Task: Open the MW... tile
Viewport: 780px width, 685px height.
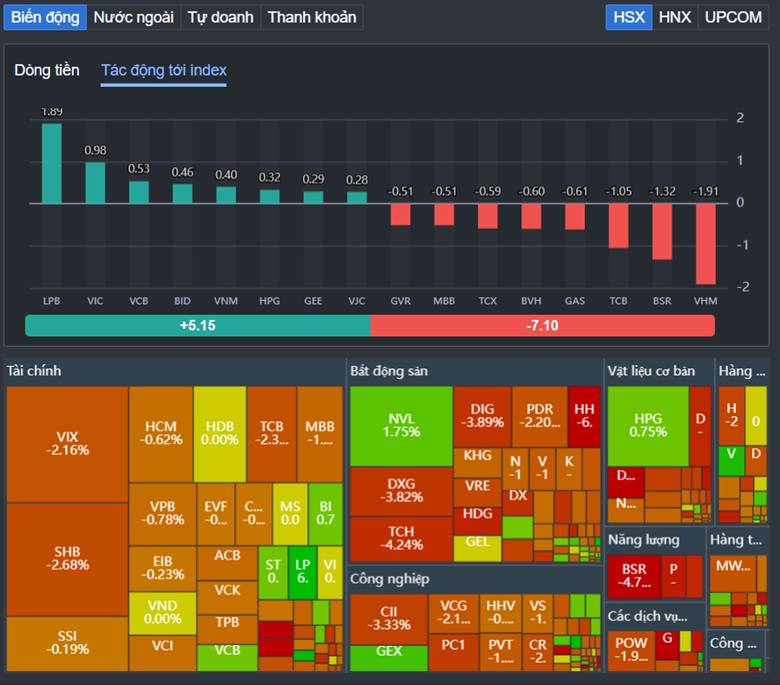Action: click(x=733, y=573)
